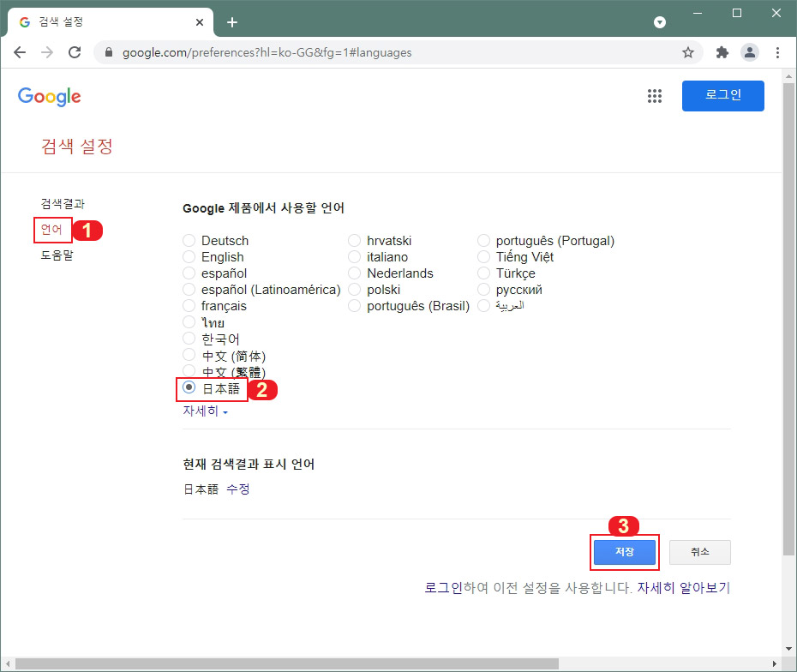Click the circular dropdown icon in title bar

(x=660, y=22)
